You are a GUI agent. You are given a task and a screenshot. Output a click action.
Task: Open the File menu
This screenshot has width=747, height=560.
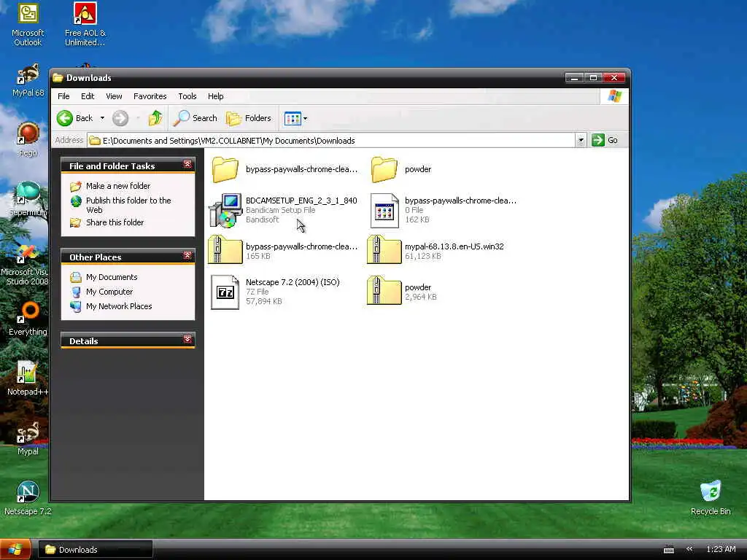point(63,96)
